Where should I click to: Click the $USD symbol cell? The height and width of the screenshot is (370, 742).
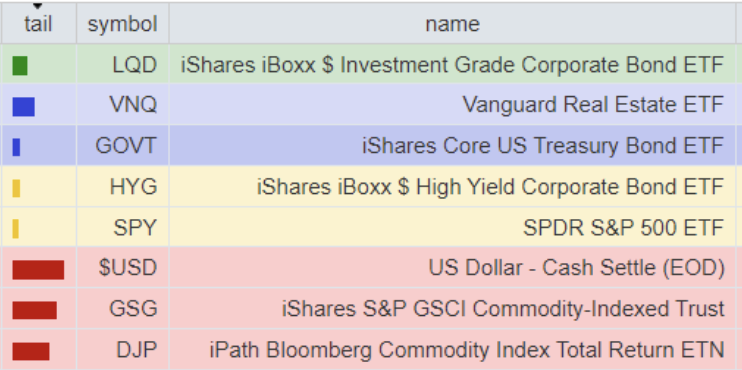coord(123,268)
